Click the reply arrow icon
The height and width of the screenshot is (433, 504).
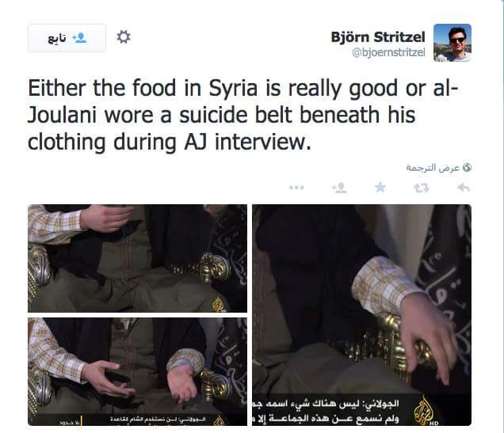[x=464, y=188]
